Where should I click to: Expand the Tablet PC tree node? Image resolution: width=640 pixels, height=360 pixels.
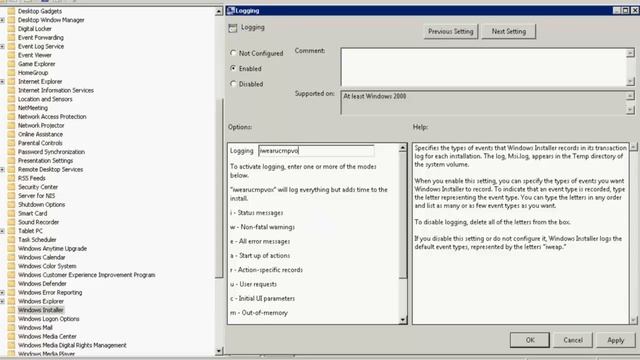(x=2, y=231)
